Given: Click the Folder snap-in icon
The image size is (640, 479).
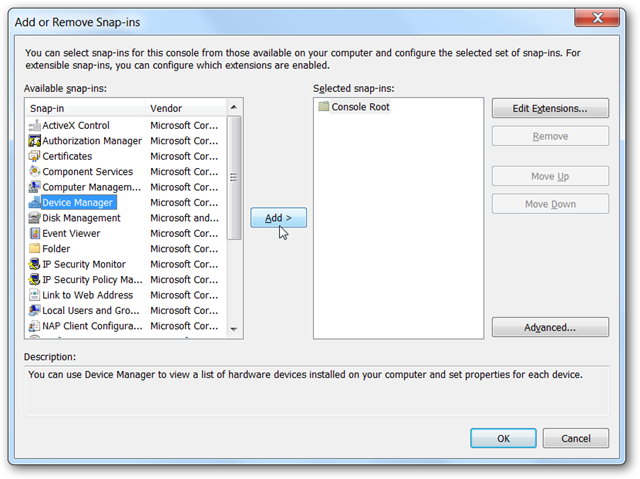Looking at the screenshot, I should point(35,248).
